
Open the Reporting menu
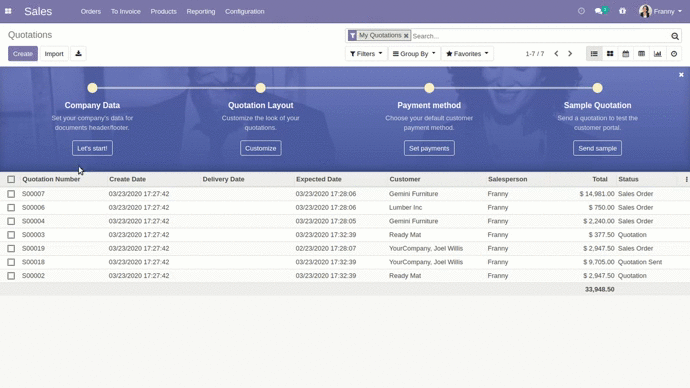click(201, 11)
